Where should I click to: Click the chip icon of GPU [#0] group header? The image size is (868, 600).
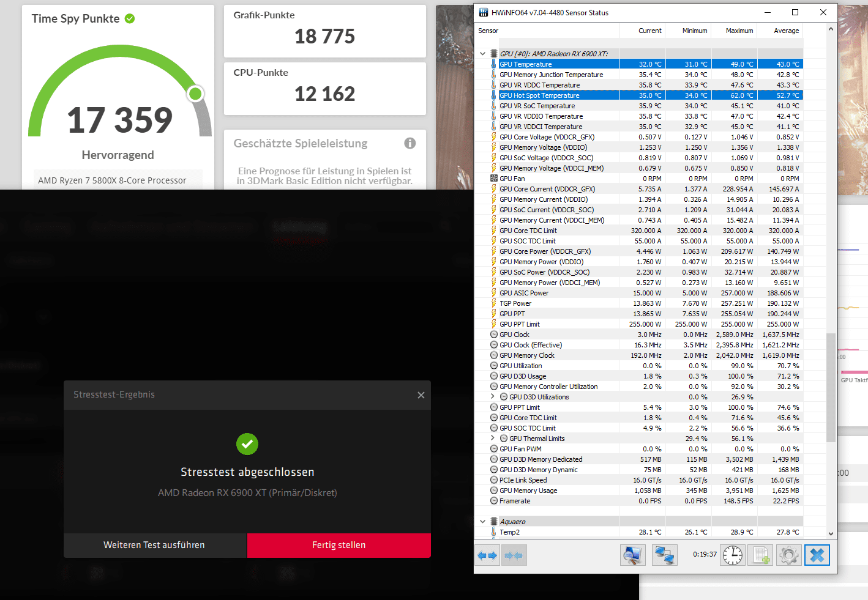[494, 54]
